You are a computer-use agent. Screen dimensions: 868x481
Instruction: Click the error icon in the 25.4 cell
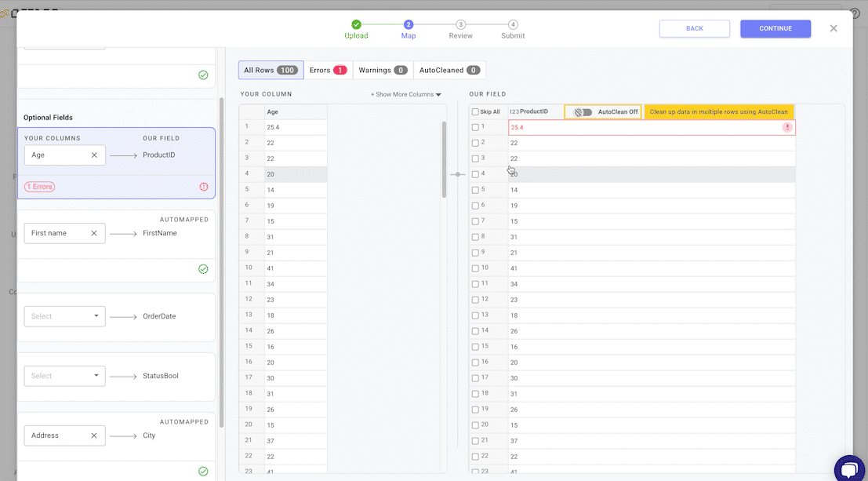787,127
